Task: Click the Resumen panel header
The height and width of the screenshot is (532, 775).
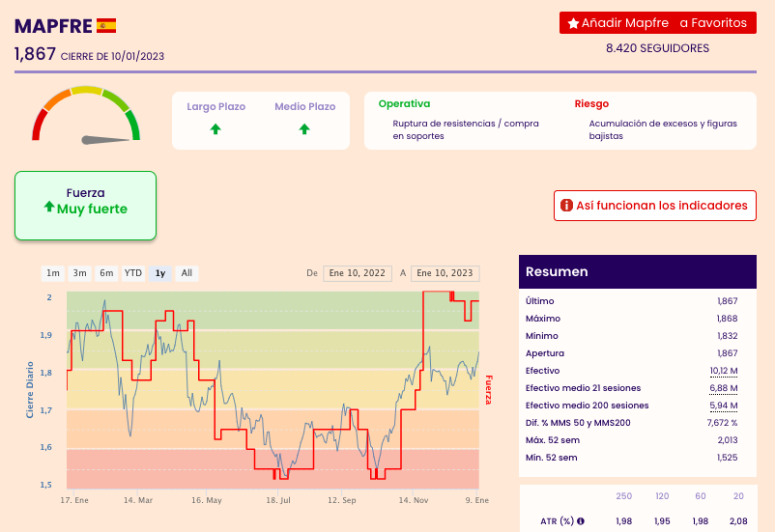Action: pos(638,271)
